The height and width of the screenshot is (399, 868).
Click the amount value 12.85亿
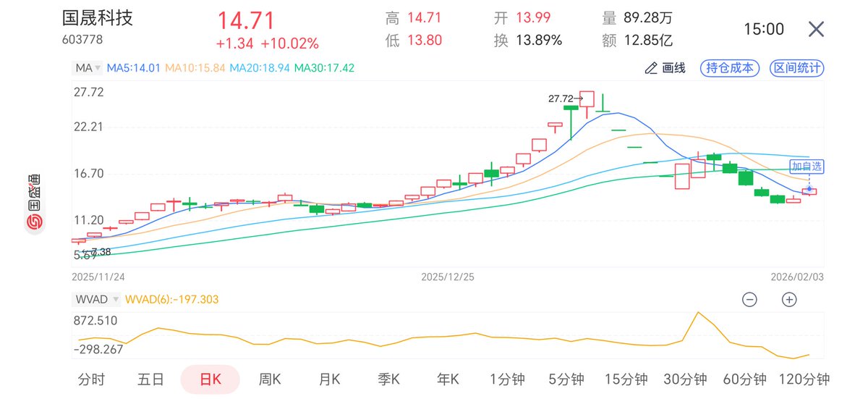(647, 41)
